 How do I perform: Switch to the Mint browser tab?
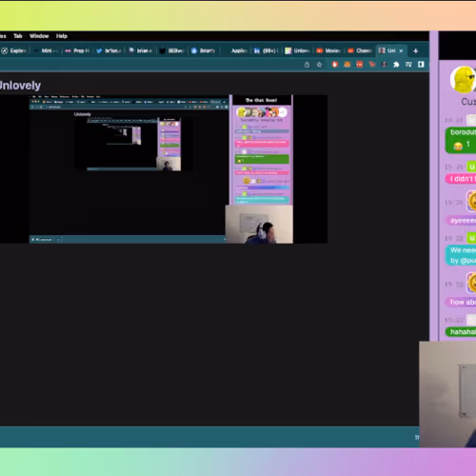47,50
